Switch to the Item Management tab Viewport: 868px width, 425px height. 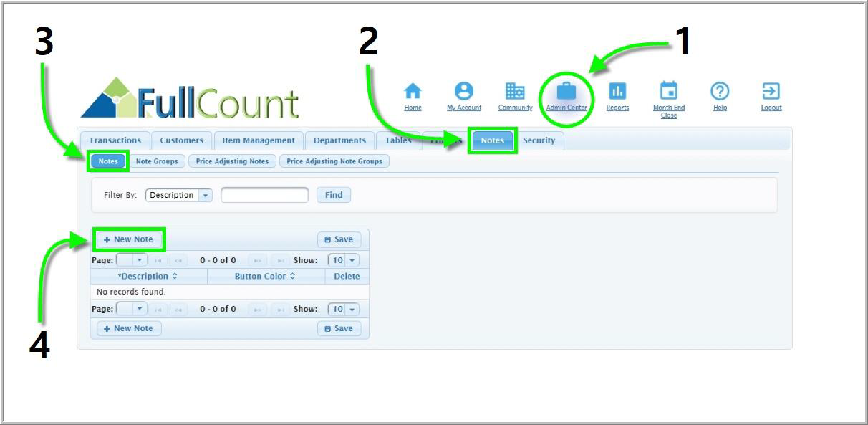tap(258, 140)
